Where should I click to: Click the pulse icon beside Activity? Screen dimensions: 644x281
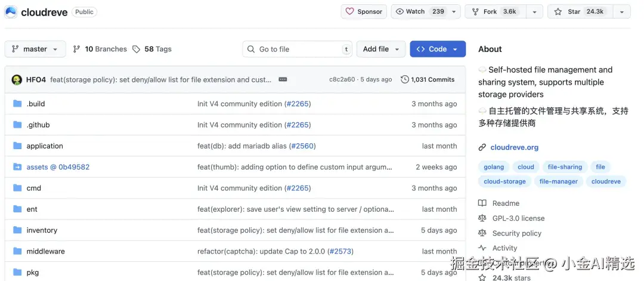(482, 248)
